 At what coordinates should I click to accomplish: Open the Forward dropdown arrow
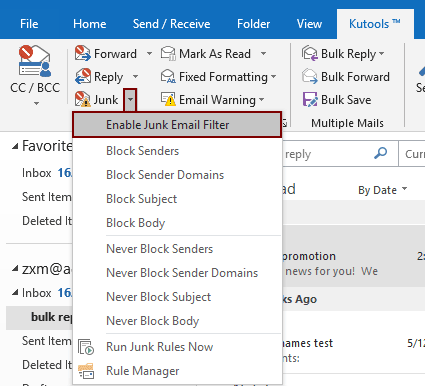coord(149,53)
